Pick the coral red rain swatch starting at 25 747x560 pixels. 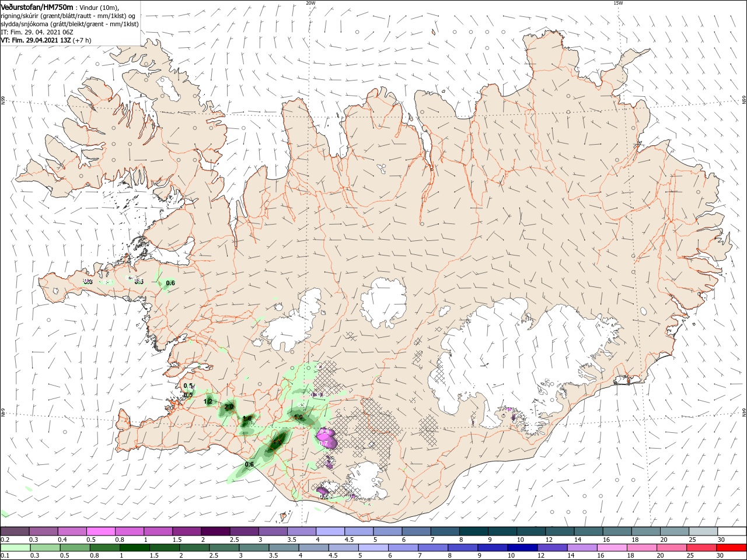pyautogui.click(x=701, y=548)
